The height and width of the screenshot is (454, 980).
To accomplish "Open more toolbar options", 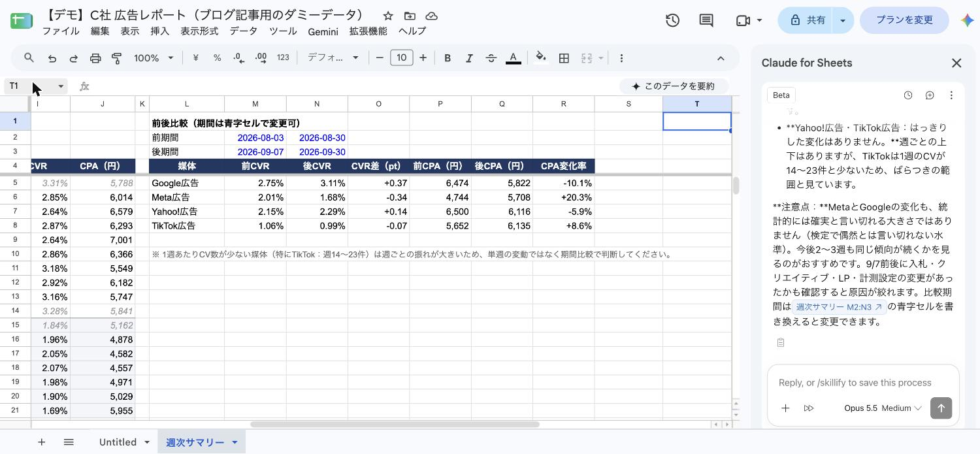I will [x=621, y=58].
